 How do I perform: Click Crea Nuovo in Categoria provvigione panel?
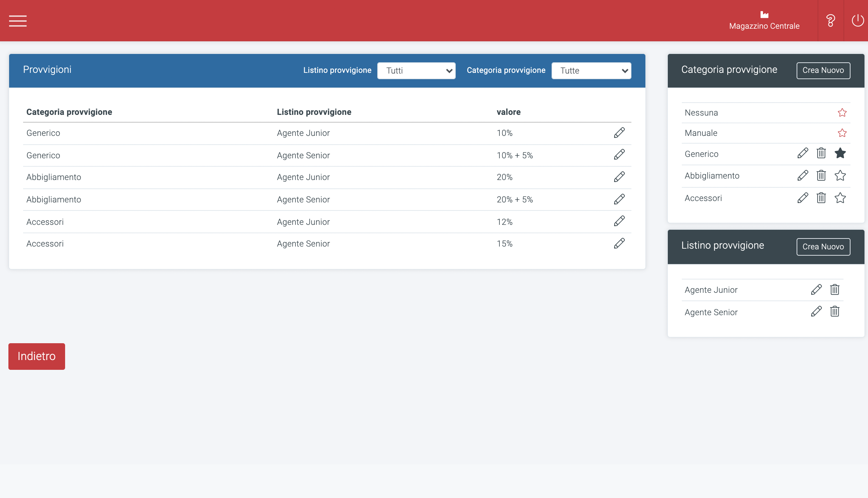point(823,70)
